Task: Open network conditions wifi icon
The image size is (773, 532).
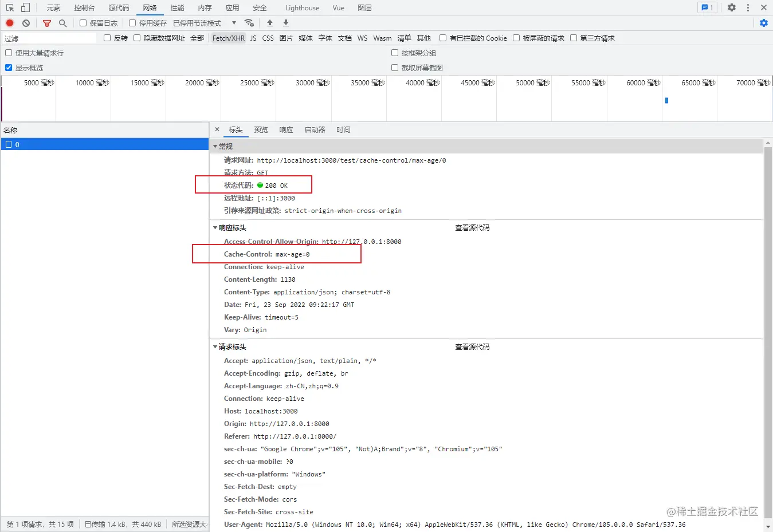Action: (x=249, y=23)
